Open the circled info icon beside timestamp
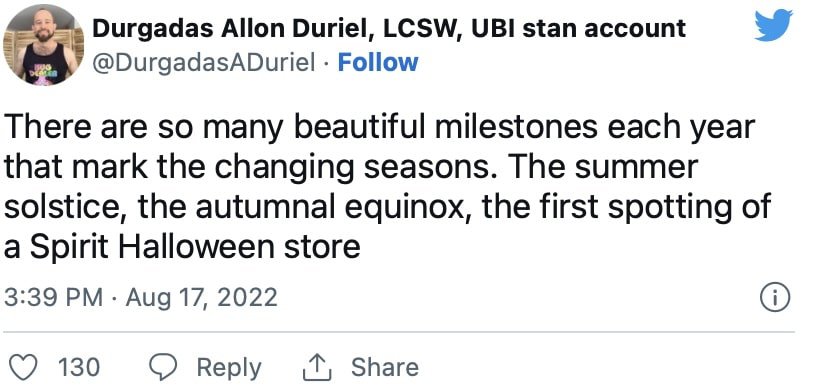Image resolution: width=814 pixels, height=392 pixels. pos(775,298)
